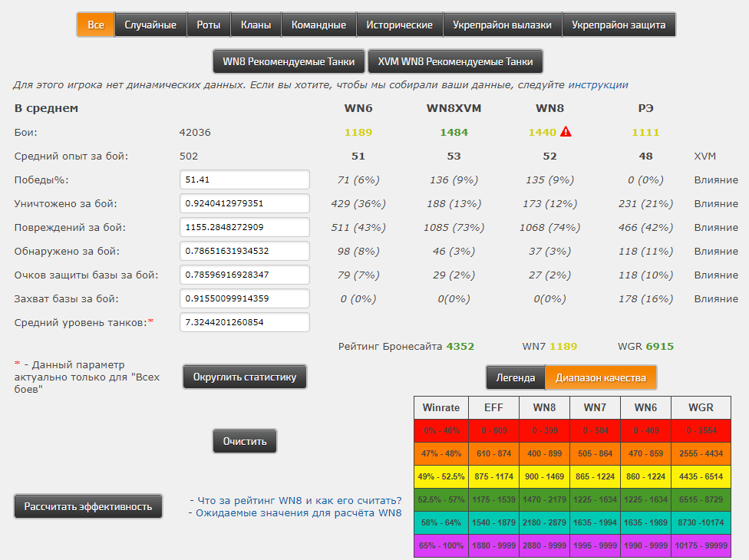Focus the Повреждений за бой input field
Viewport: 749px width, 560px height.
(244, 227)
